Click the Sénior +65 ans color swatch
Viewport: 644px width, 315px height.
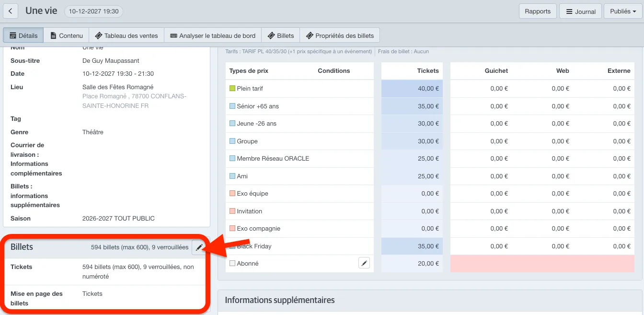pos(232,106)
